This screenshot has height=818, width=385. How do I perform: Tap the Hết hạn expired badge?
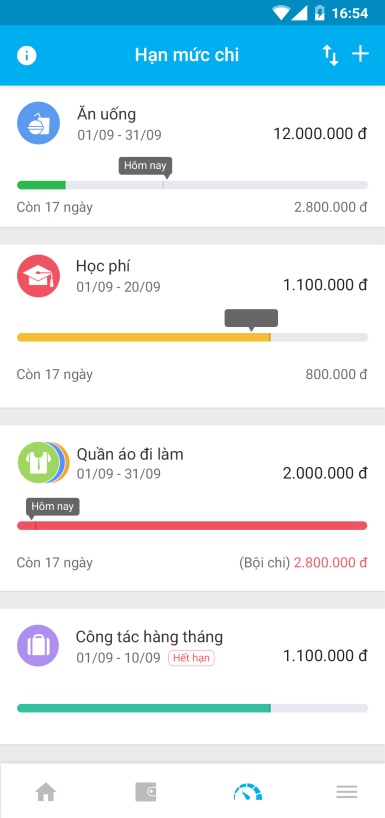[191, 658]
